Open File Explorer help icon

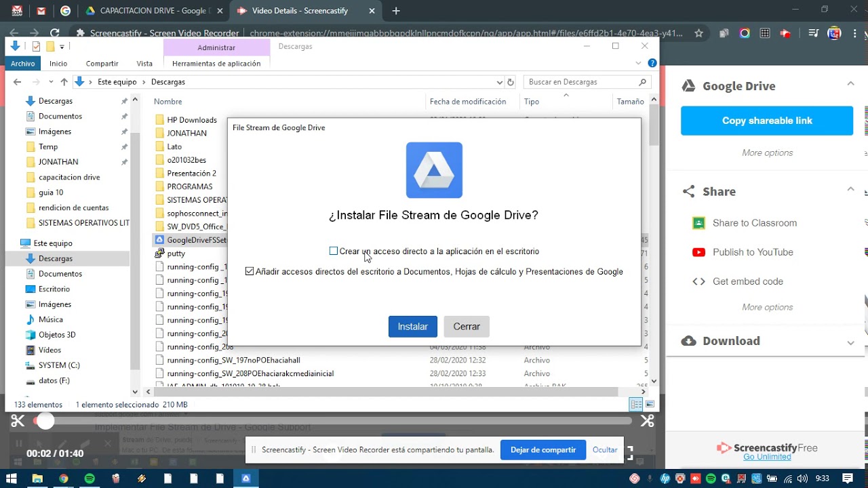tap(652, 63)
